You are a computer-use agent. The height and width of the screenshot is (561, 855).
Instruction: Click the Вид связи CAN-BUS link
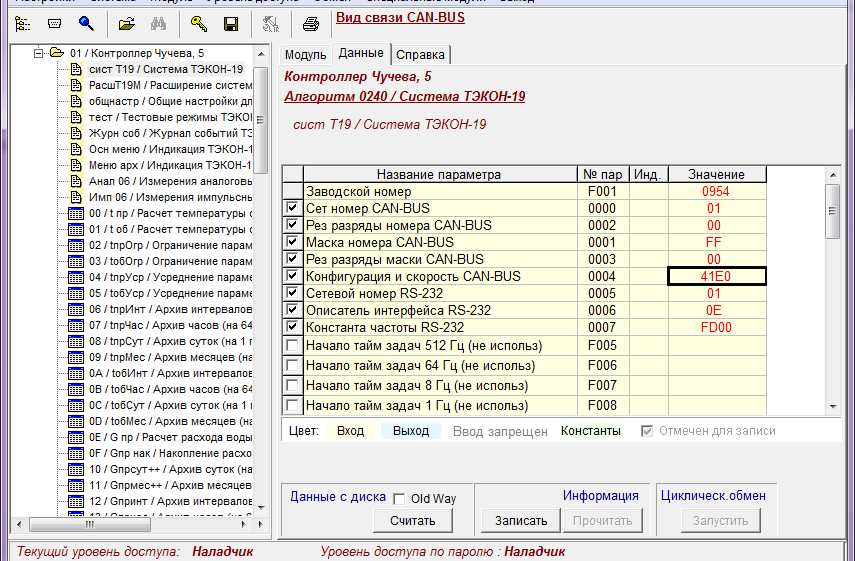point(400,17)
